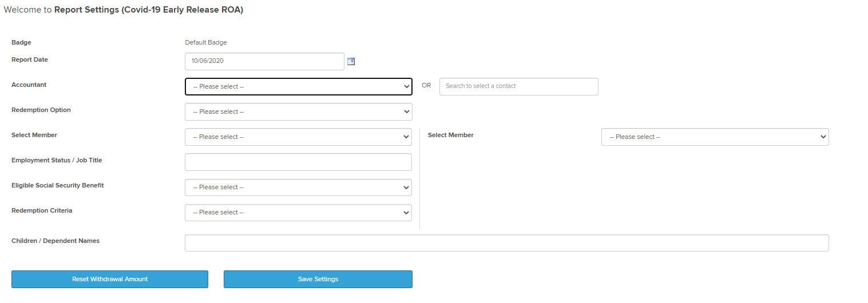Viewport: 868px width, 303px height.
Task: Open the left Select Member dropdown
Action: [298, 137]
